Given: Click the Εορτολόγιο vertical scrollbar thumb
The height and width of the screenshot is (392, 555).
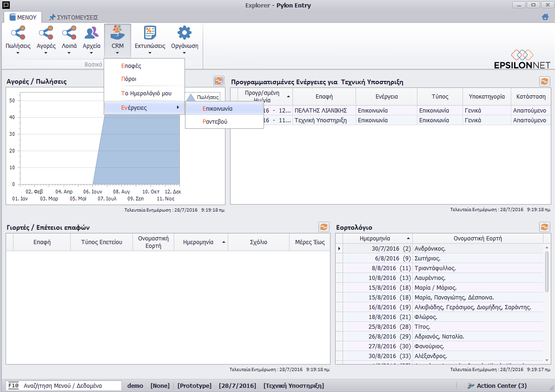Looking at the screenshot, I should pyautogui.click(x=547, y=271).
